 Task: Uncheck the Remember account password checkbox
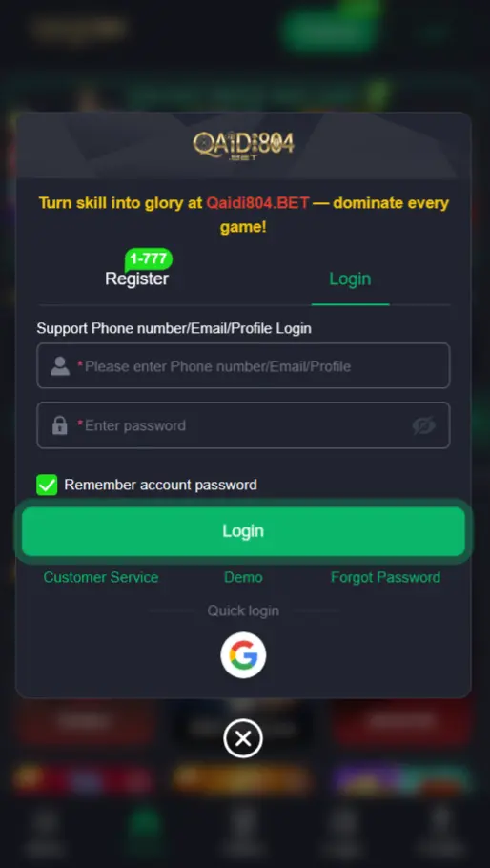coord(47,485)
